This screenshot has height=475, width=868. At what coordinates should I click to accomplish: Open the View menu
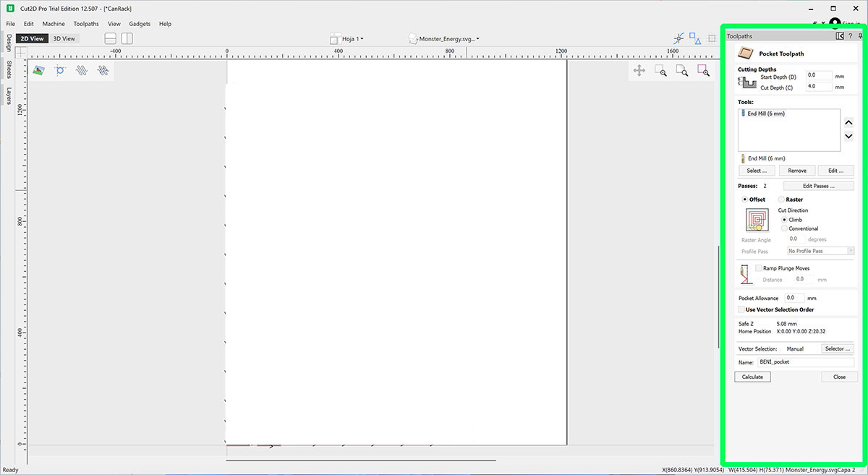point(114,24)
